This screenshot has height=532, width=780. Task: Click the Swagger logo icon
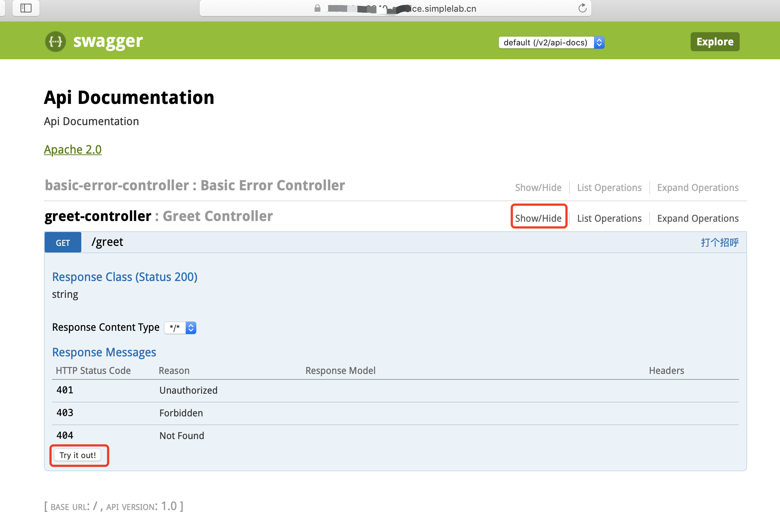coord(55,41)
